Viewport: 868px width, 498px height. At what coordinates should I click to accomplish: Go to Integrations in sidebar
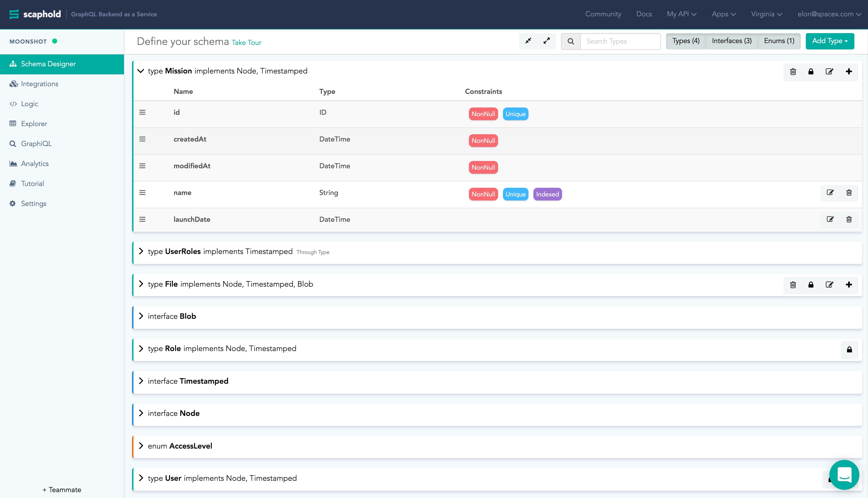coord(39,84)
